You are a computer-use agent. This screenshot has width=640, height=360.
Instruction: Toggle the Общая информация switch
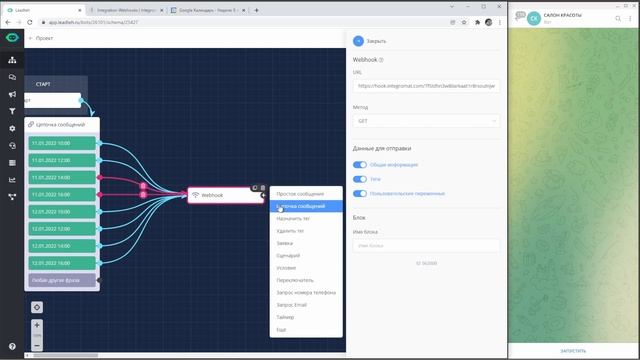pyautogui.click(x=360, y=165)
